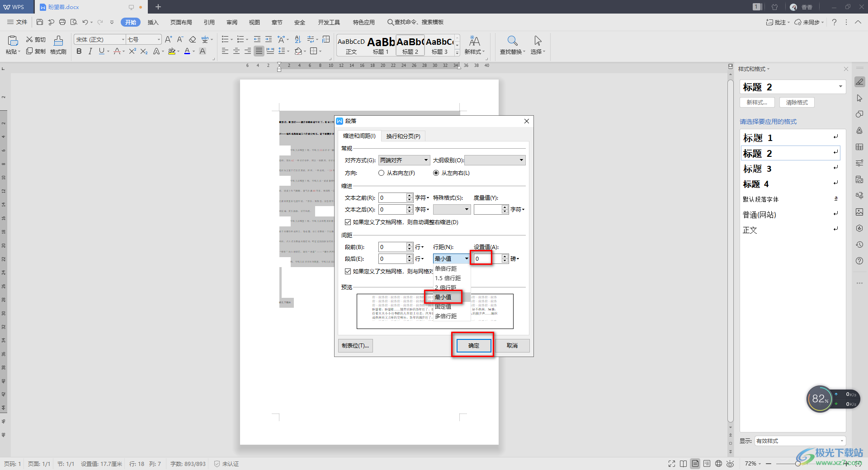Open alignment (对齐方式) dropdown
This screenshot has width=868, height=470.
pos(404,160)
